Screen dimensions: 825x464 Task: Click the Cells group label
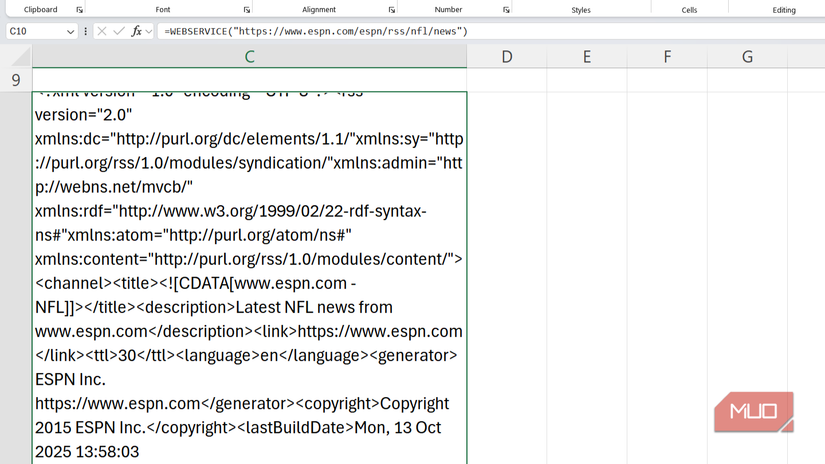tap(689, 10)
